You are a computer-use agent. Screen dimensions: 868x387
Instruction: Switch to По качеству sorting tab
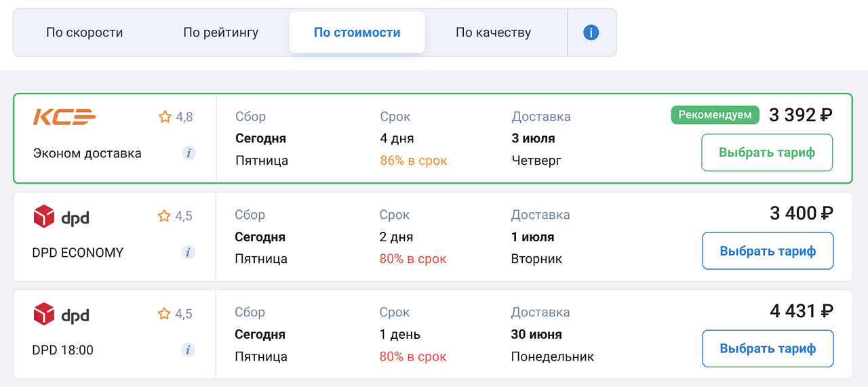click(493, 33)
